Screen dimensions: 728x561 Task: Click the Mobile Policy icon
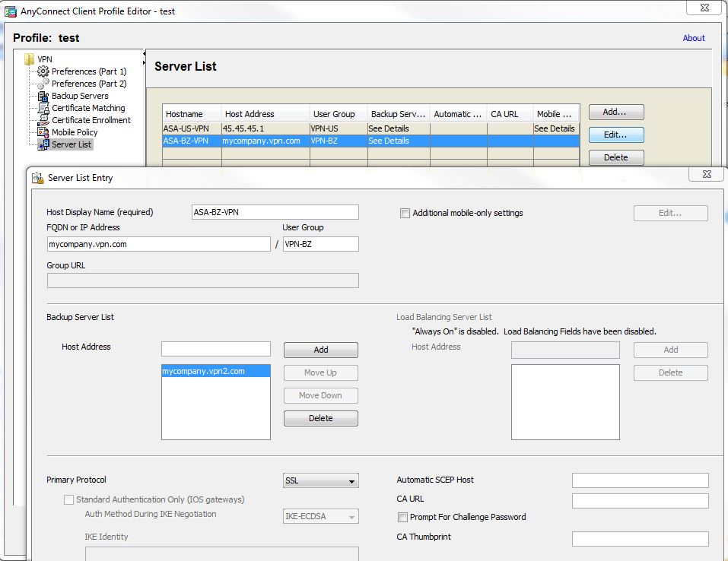coord(43,132)
